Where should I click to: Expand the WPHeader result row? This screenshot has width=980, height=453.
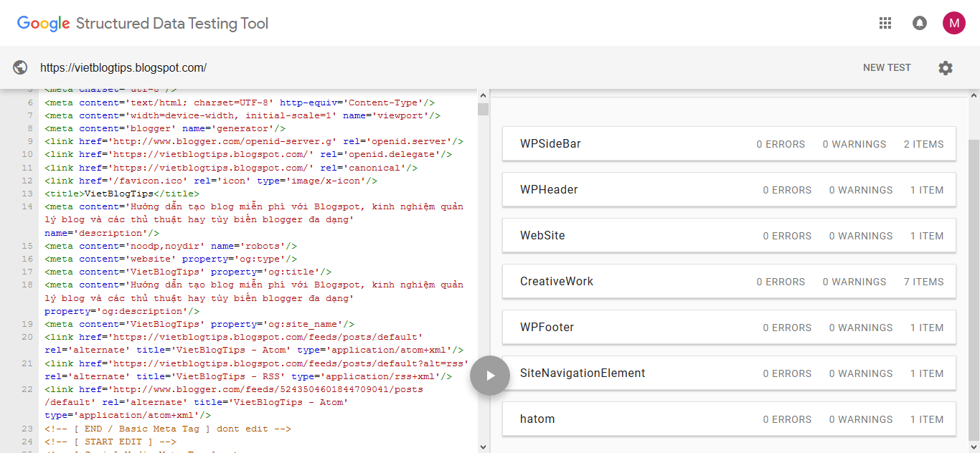click(729, 190)
